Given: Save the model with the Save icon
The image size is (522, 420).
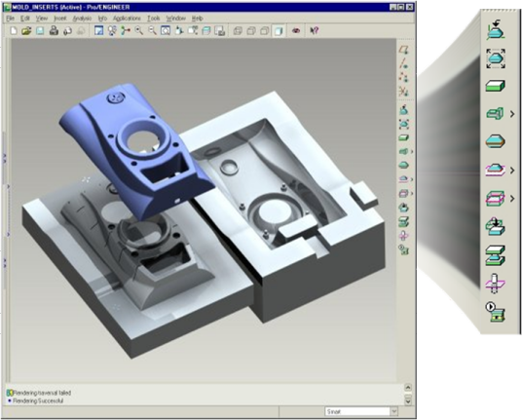Looking at the screenshot, I should tap(40, 31).
